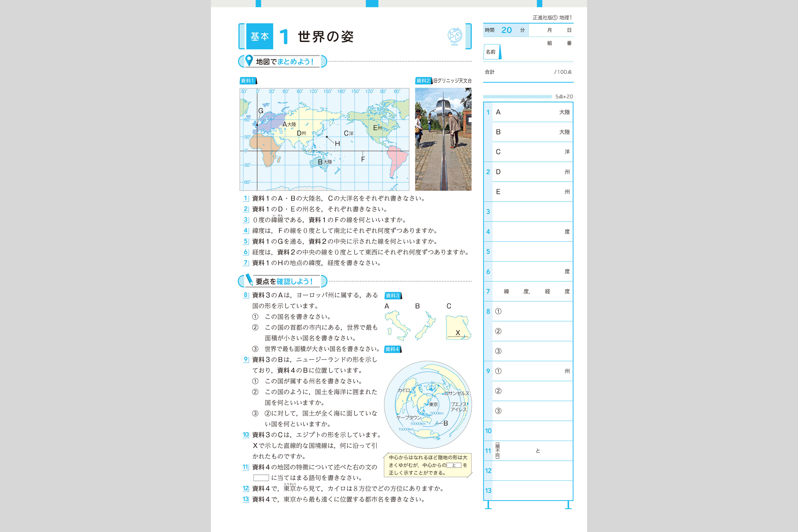Click the globe icon beside the title
This screenshot has height=532, width=798.
point(455,36)
